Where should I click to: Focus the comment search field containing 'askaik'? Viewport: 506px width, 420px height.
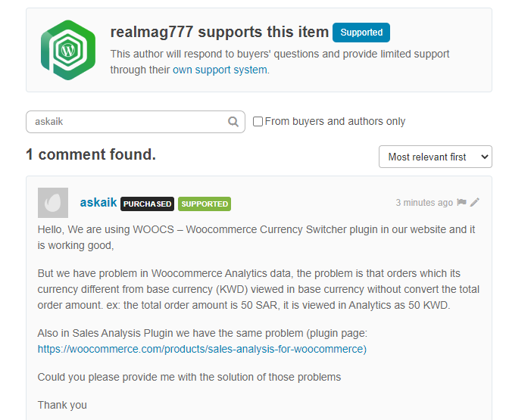pyautogui.click(x=129, y=122)
